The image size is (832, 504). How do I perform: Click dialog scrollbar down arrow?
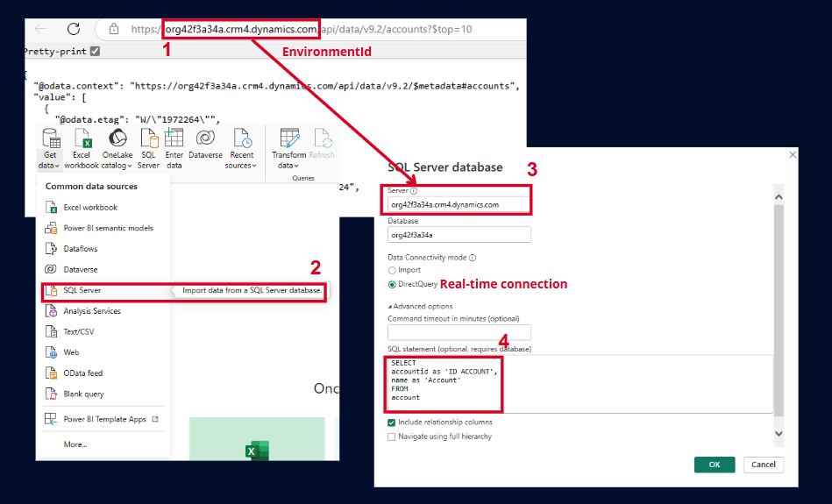coord(779,433)
